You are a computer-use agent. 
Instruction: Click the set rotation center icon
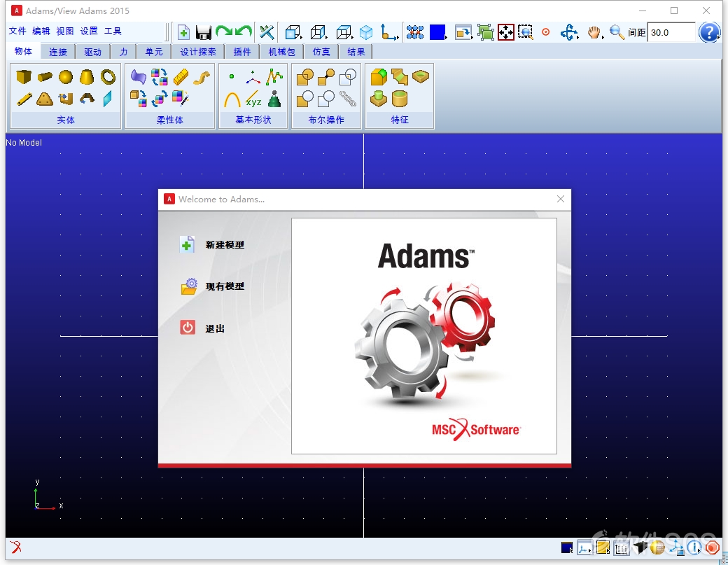[546, 32]
